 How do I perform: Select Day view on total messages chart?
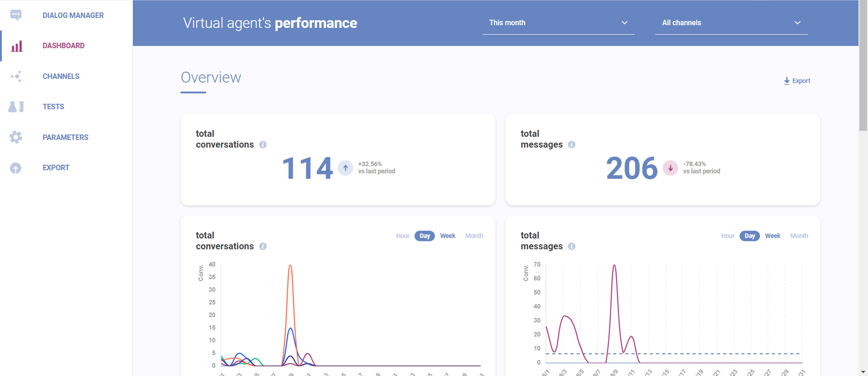click(750, 236)
